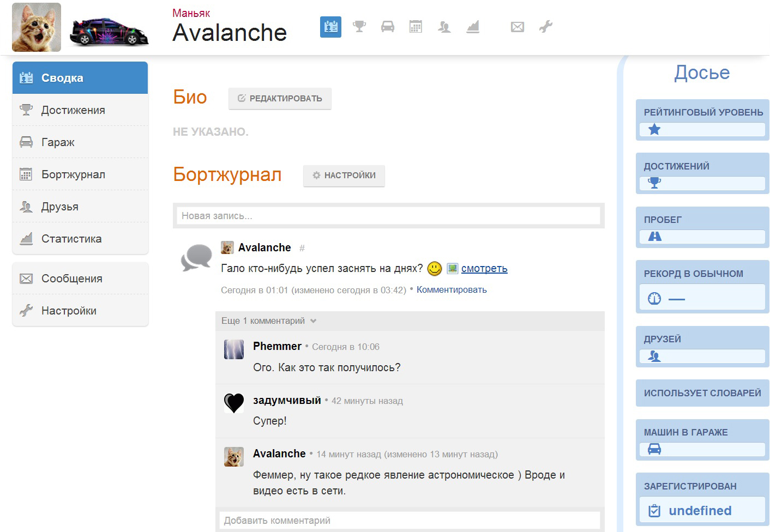The width and height of the screenshot is (770, 532).
Task: Click the Avalanche post author name
Action: [x=264, y=247]
